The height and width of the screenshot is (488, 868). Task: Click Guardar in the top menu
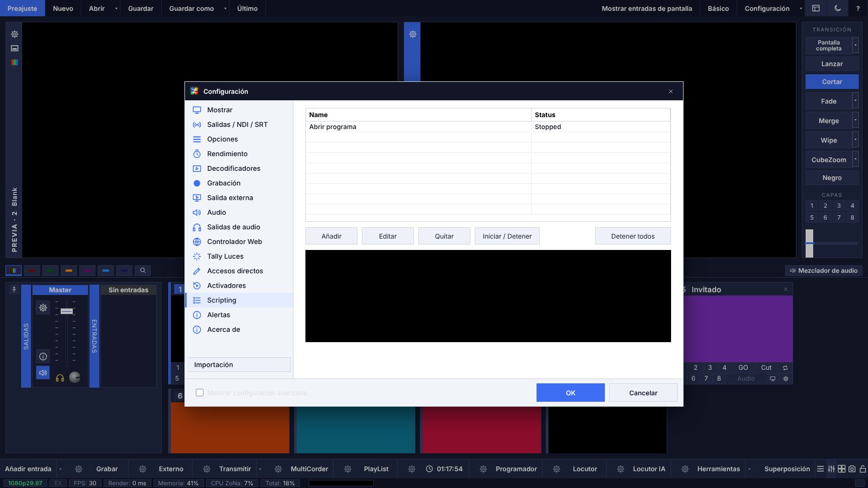click(x=141, y=8)
